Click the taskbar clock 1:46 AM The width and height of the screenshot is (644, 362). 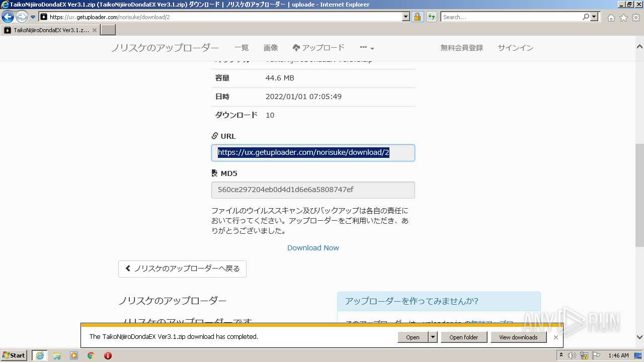pyautogui.click(x=618, y=355)
